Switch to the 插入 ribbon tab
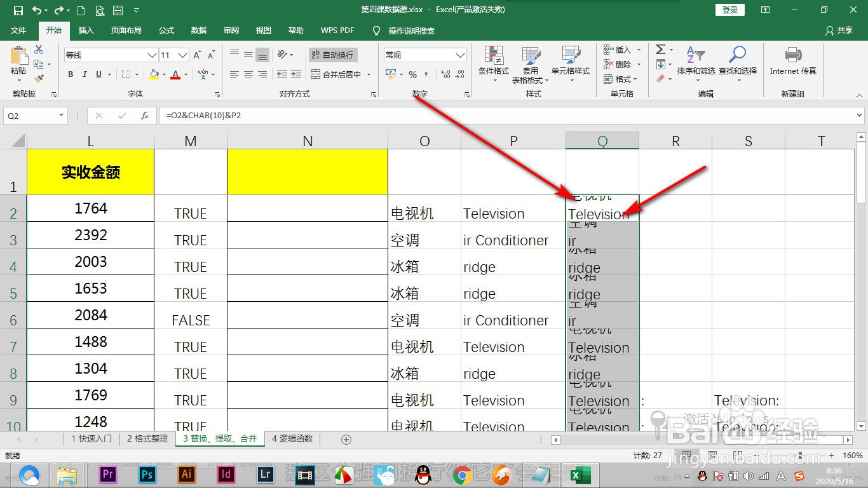This screenshot has height=488, width=868. click(x=86, y=30)
